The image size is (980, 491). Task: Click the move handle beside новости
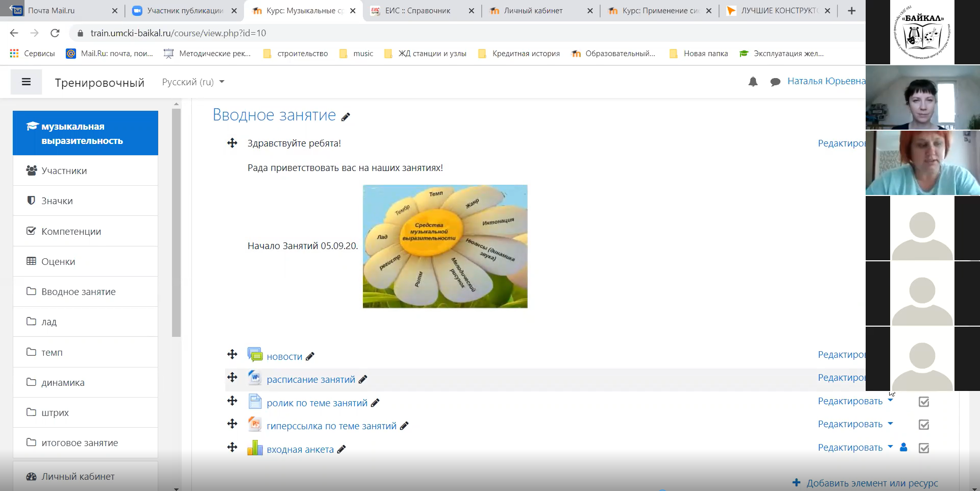(x=232, y=354)
